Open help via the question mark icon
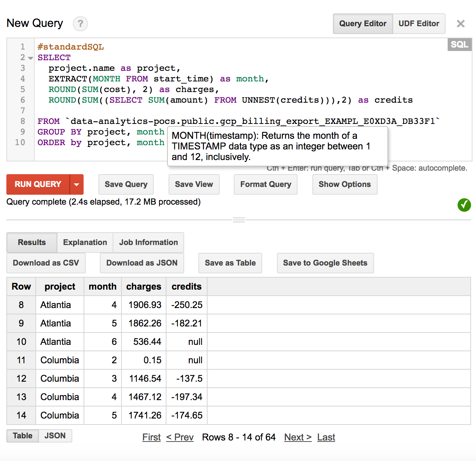476x461 pixels. 80,24
